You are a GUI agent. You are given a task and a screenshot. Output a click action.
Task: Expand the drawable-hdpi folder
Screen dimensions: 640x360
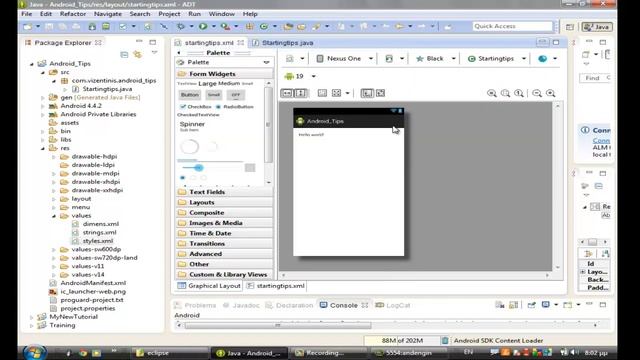tap(54, 157)
